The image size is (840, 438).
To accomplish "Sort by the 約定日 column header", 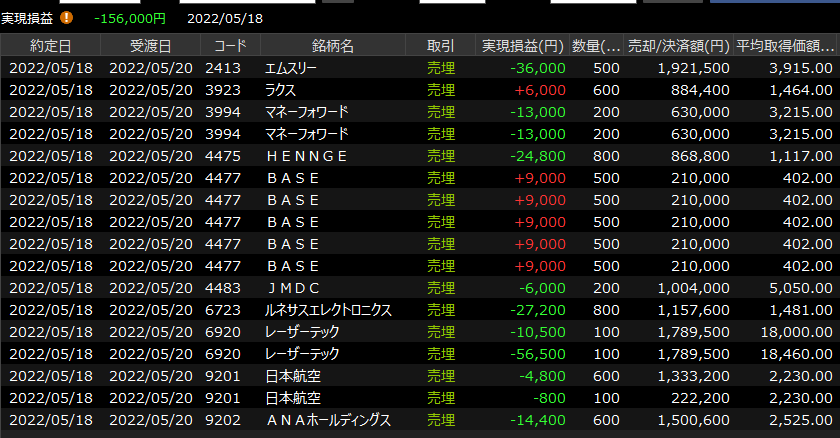I will click(x=51, y=46).
